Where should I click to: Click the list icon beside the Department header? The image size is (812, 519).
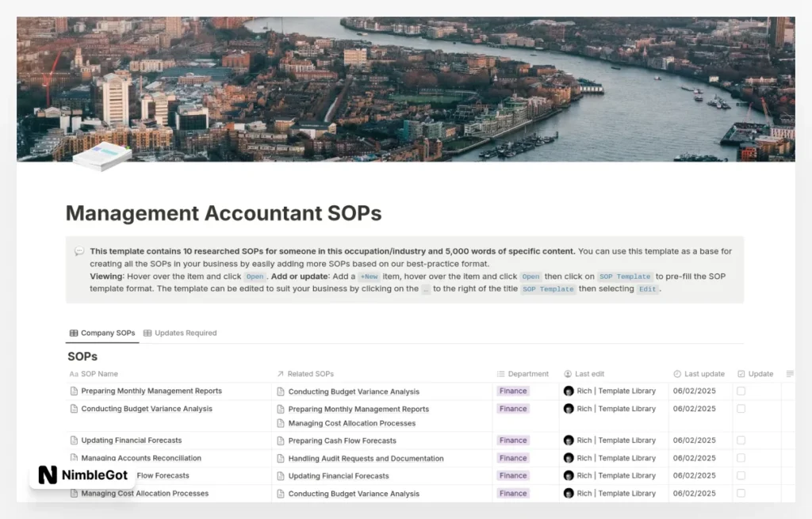pos(500,373)
